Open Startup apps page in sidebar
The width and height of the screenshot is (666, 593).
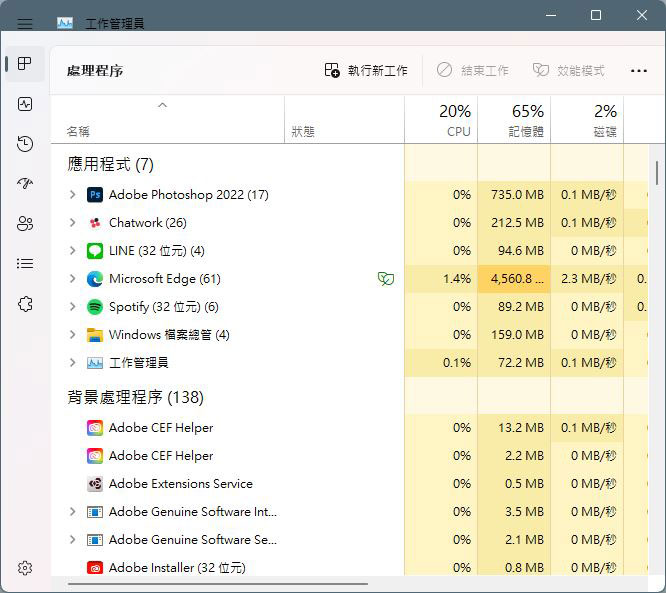click(x=25, y=184)
